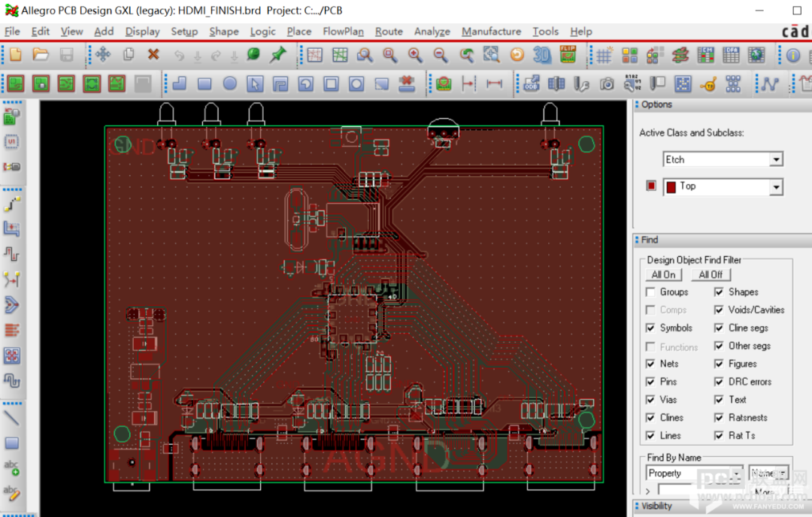Click the Grid toggle icon

tap(604, 54)
